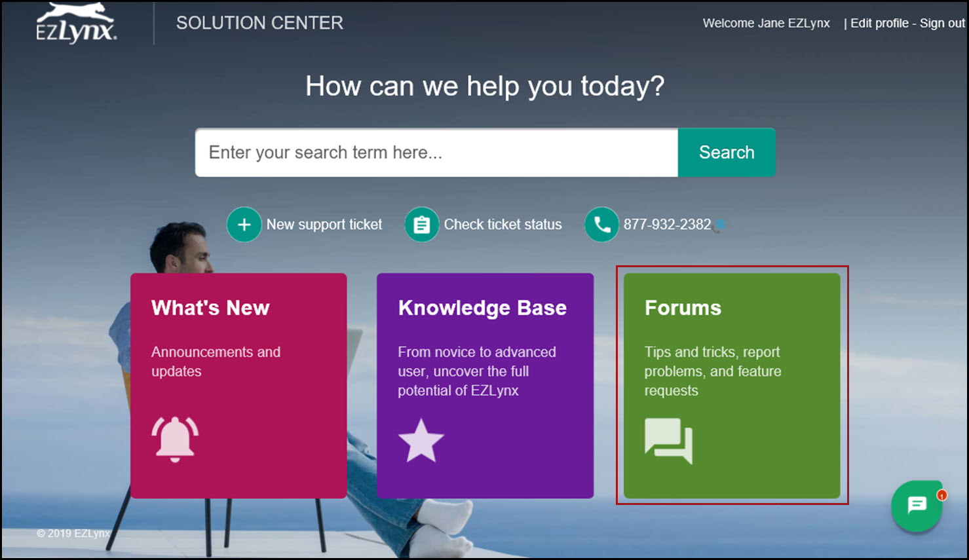
Task: Click the 'Announcements and updates' text
Action: 216,362
